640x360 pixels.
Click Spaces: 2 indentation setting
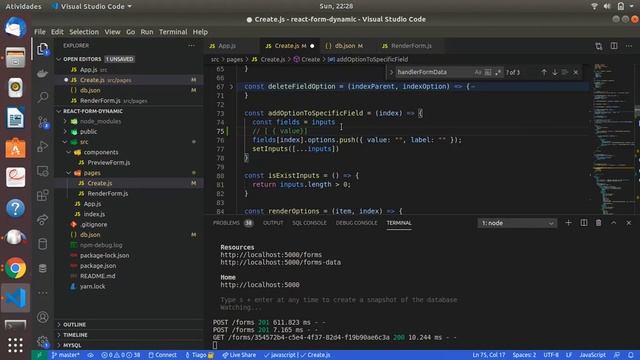coord(524,355)
